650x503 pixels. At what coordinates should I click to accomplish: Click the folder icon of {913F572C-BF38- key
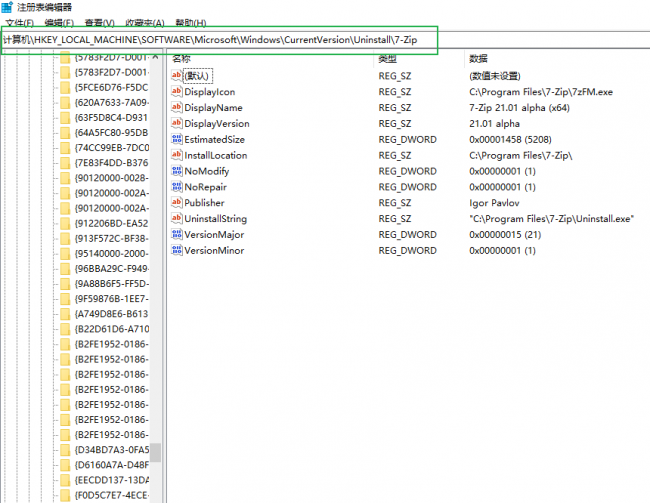(x=65, y=238)
